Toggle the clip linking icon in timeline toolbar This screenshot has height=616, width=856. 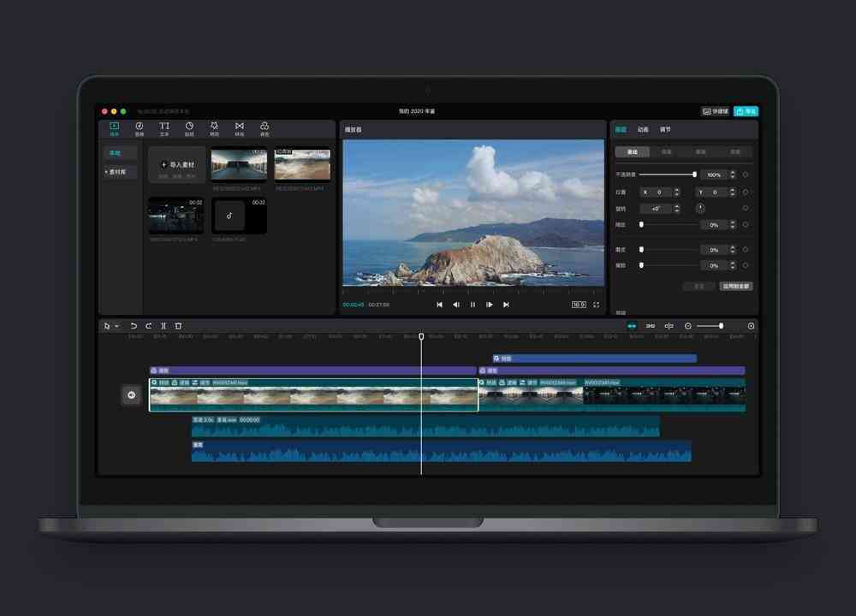(651, 326)
